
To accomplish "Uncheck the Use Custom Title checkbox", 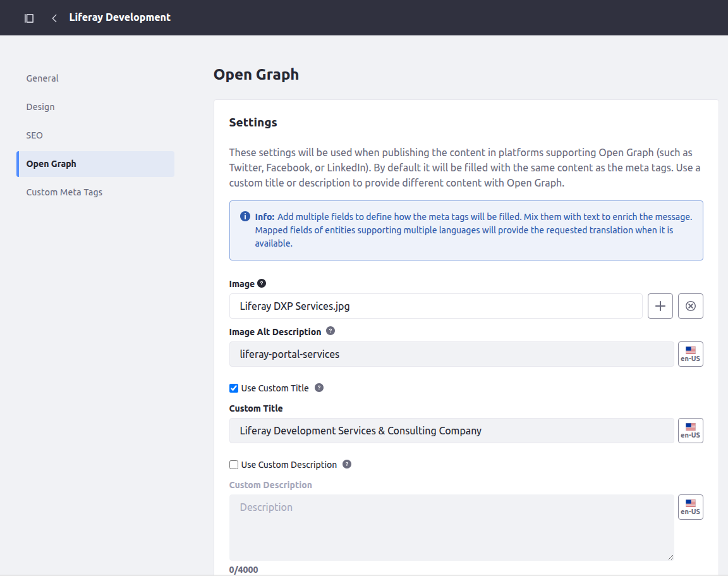I will point(234,388).
